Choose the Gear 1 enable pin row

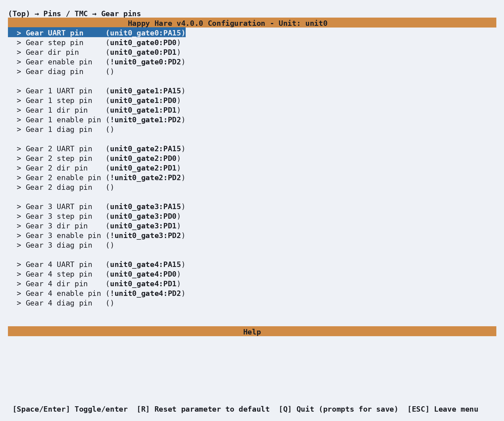[101, 120]
